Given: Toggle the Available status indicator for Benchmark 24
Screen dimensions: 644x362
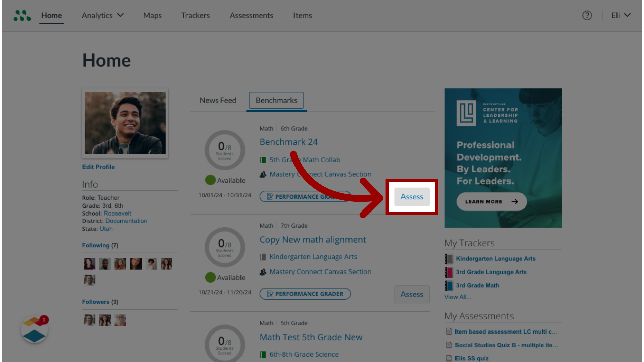Looking at the screenshot, I should [x=211, y=179].
